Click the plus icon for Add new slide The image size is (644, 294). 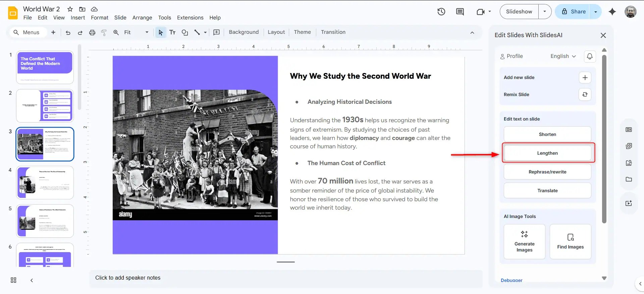click(585, 78)
